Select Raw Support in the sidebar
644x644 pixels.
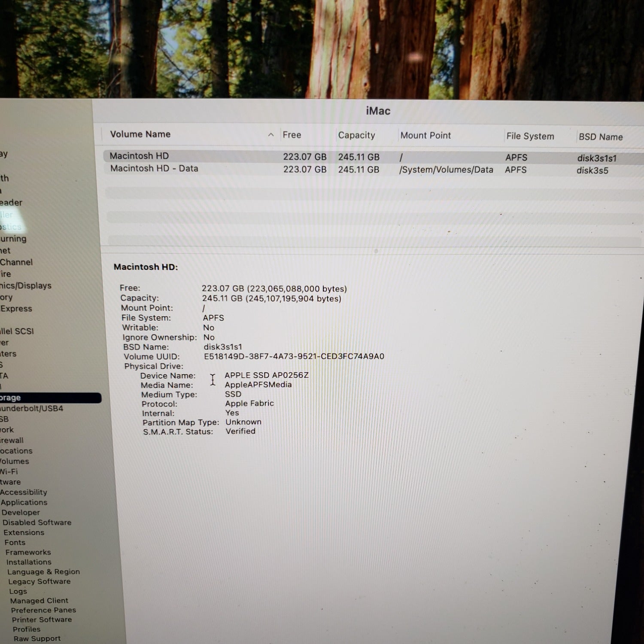coord(37,638)
